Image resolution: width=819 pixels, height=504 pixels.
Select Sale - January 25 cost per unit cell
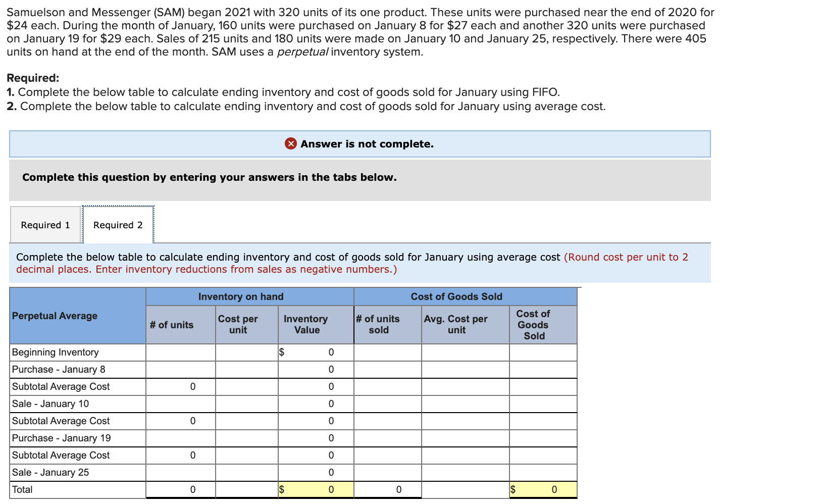click(247, 473)
